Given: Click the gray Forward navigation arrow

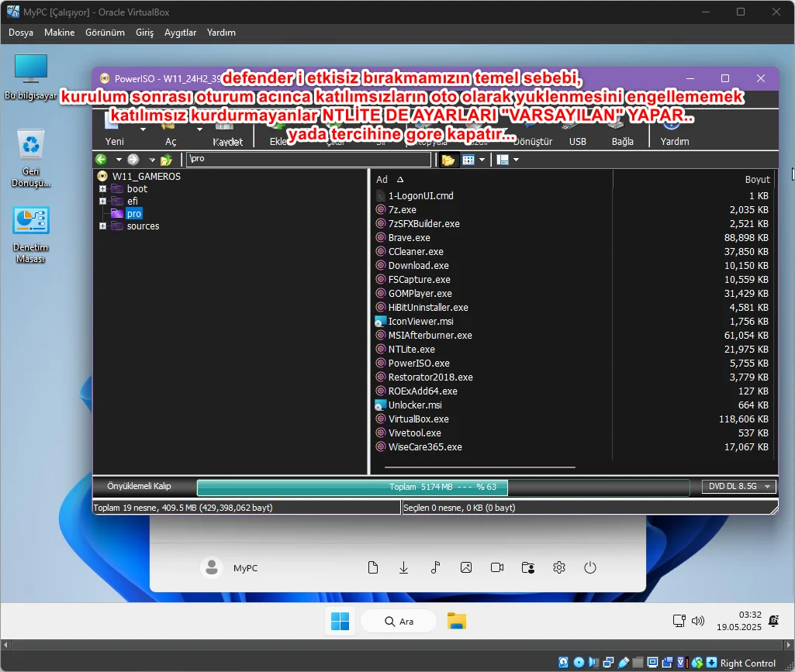Looking at the screenshot, I should (133, 160).
